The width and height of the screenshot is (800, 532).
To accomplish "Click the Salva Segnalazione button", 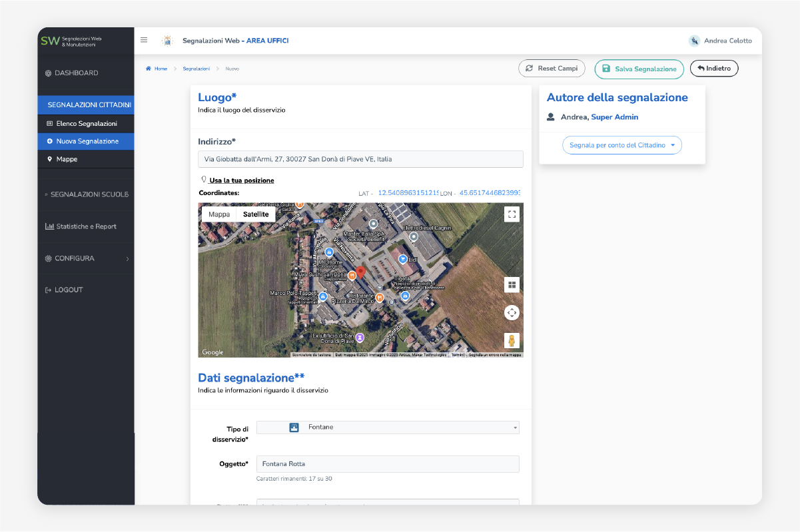I will click(639, 69).
